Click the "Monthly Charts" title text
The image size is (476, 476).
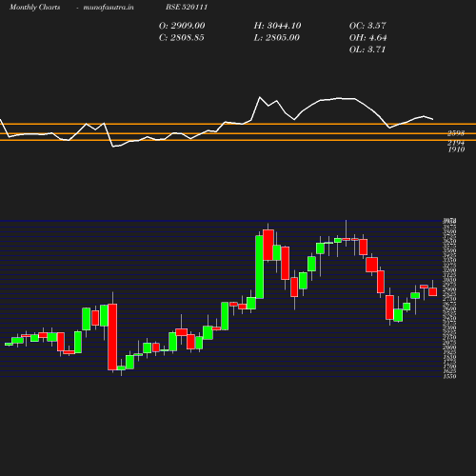click(35, 8)
